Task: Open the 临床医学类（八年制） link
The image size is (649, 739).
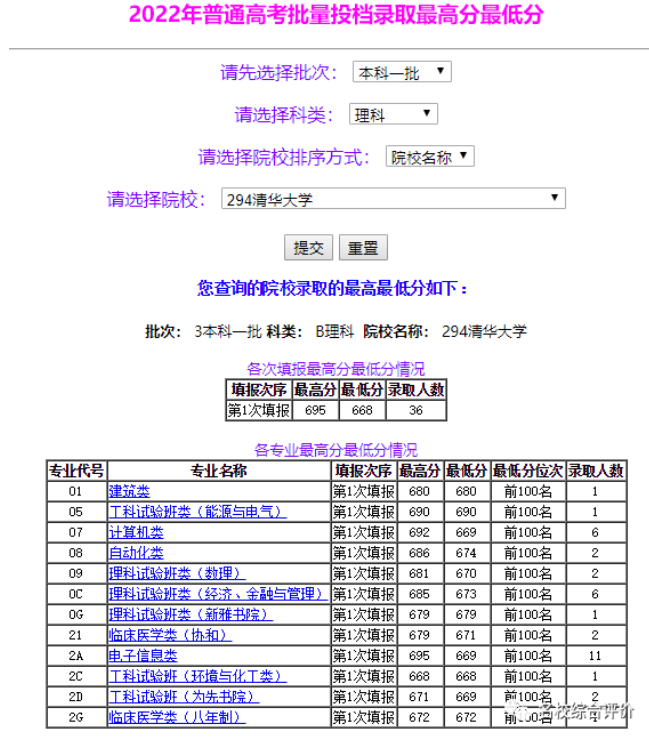Action: [177, 717]
